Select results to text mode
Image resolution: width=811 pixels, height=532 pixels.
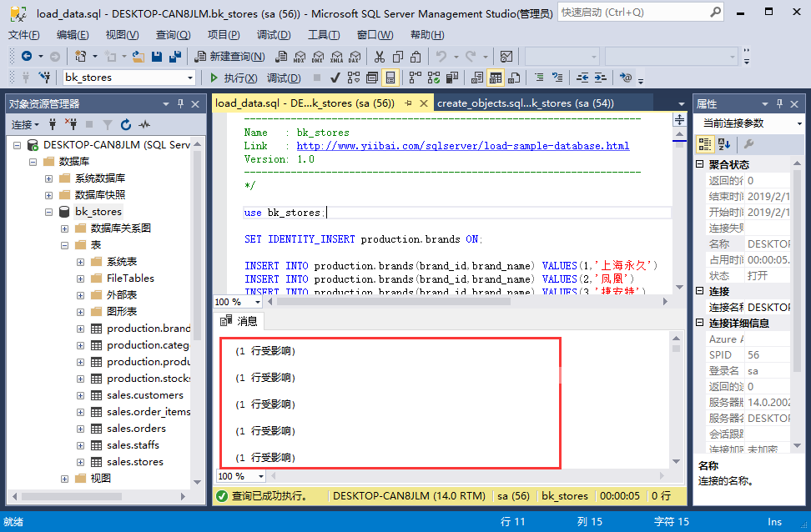(x=477, y=78)
